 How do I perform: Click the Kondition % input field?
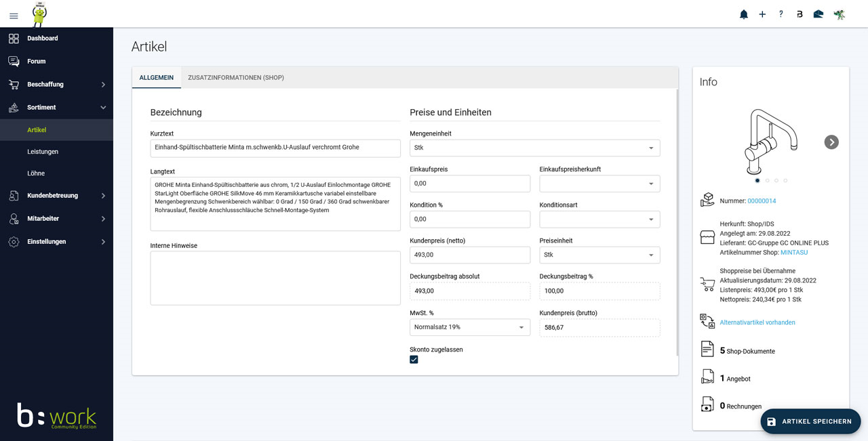coord(470,219)
